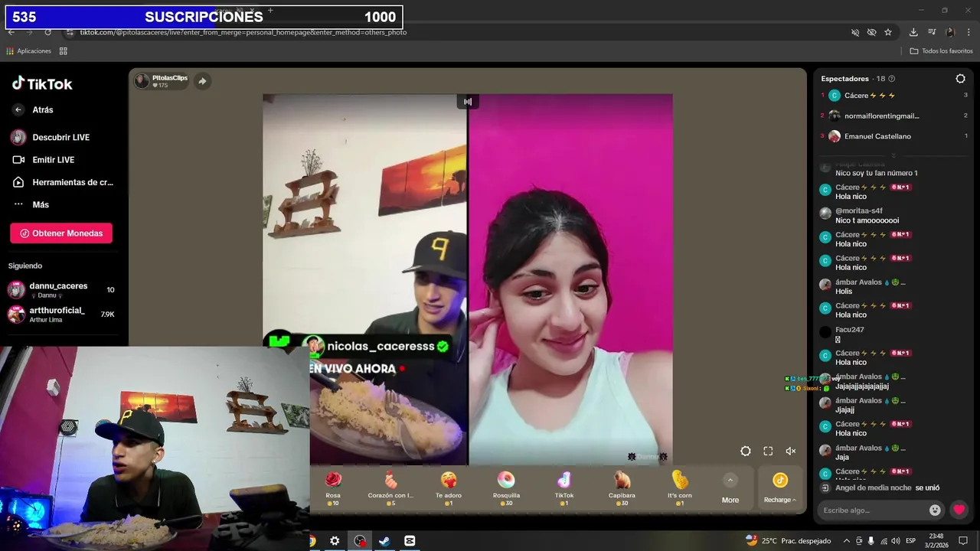This screenshot has height=551, width=980.
Task: Open Steam from the taskbar
Action: 384,541
